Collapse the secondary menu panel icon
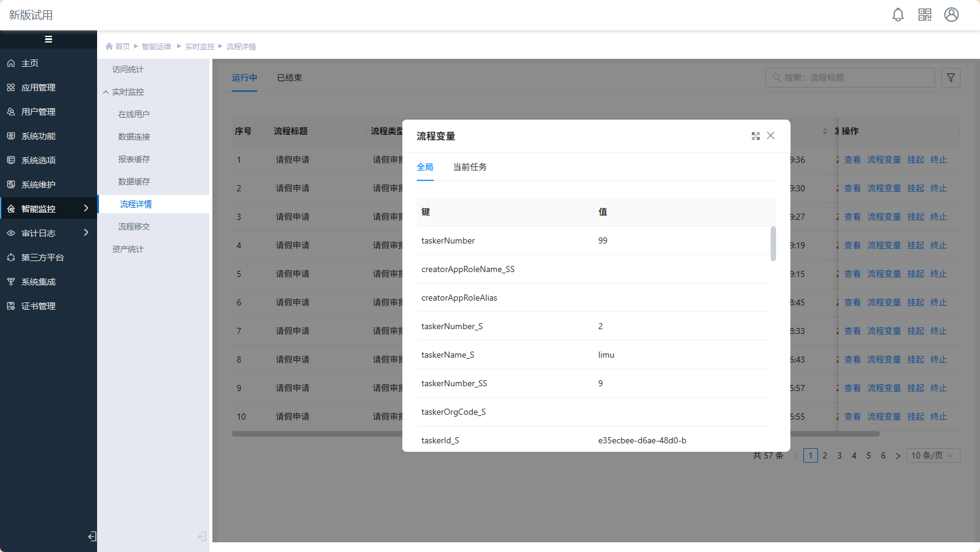 point(202,536)
